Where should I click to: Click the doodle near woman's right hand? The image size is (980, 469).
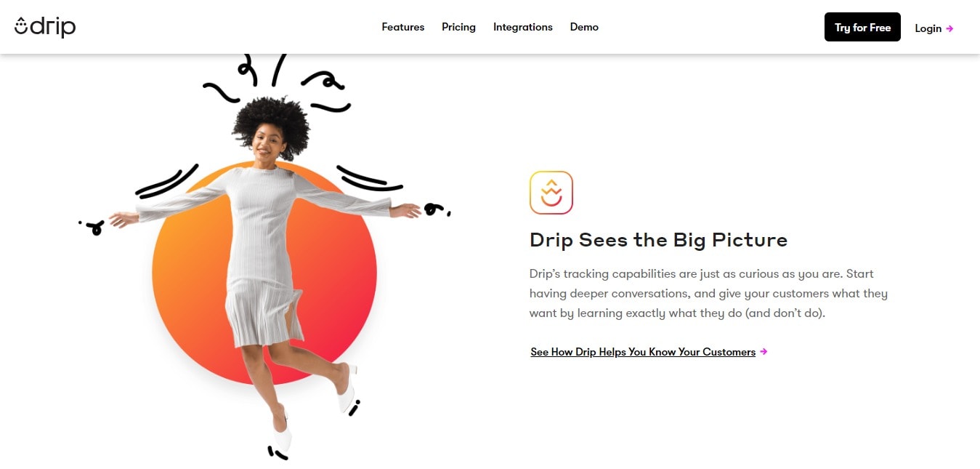click(92, 228)
